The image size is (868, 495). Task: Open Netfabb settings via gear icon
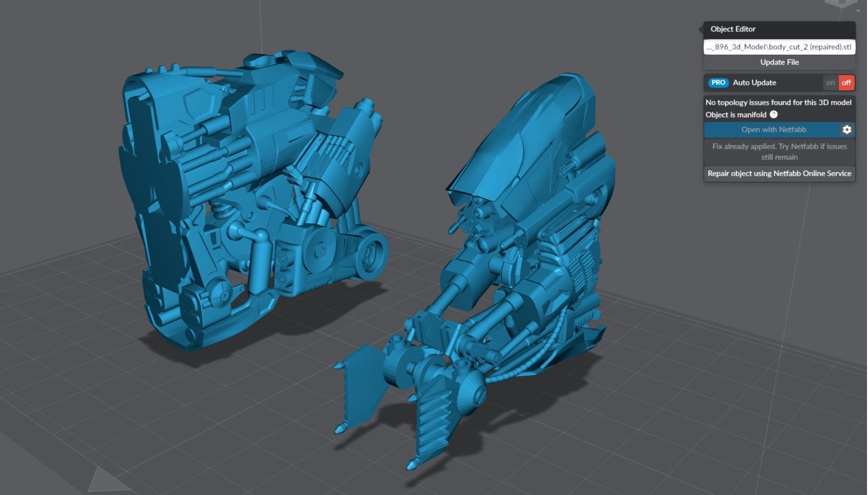pyautogui.click(x=847, y=130)
